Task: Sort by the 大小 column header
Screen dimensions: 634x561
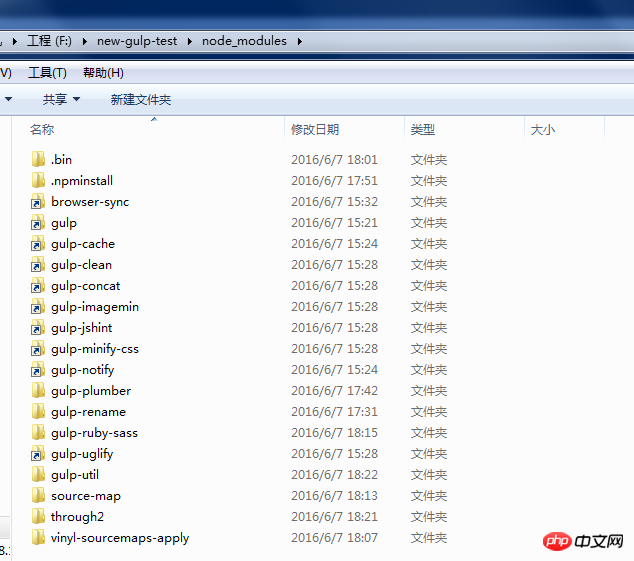Action: (x=543, y=129)
